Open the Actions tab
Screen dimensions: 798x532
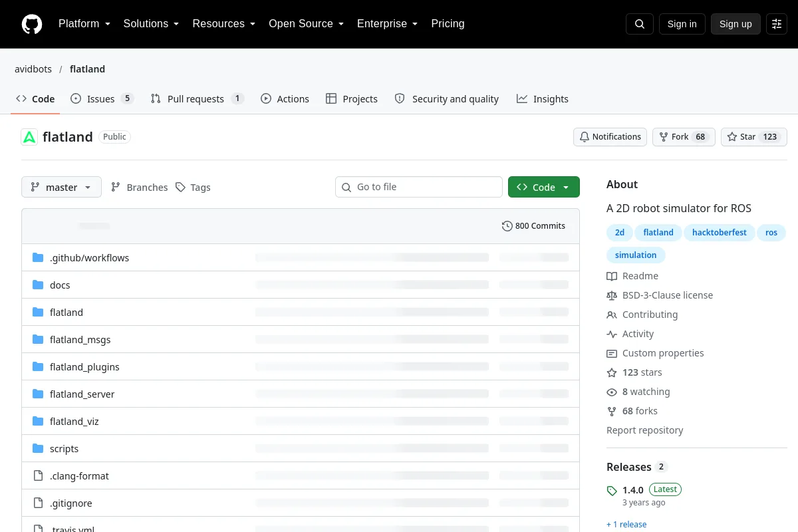pyautogui.click(x=285, y=99)
